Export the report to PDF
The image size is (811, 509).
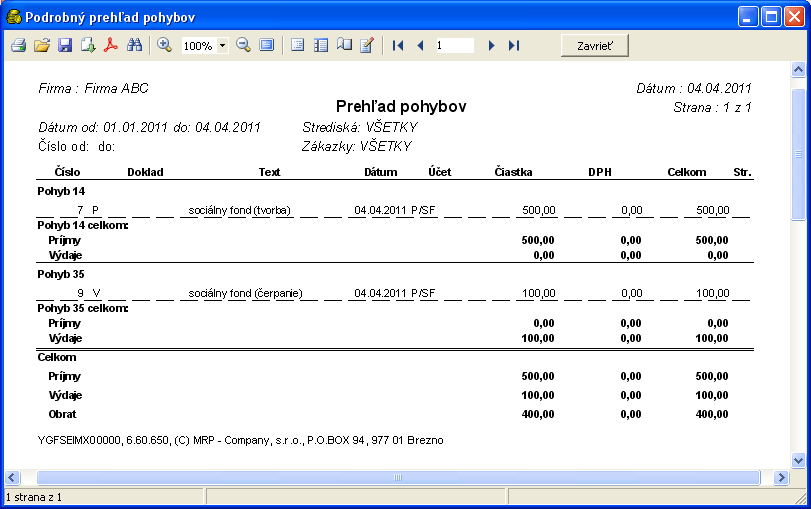[111, 46]
